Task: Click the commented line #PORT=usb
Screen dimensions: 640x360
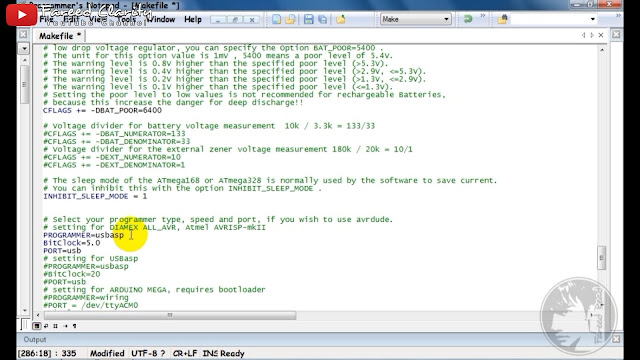Action: 65,282
